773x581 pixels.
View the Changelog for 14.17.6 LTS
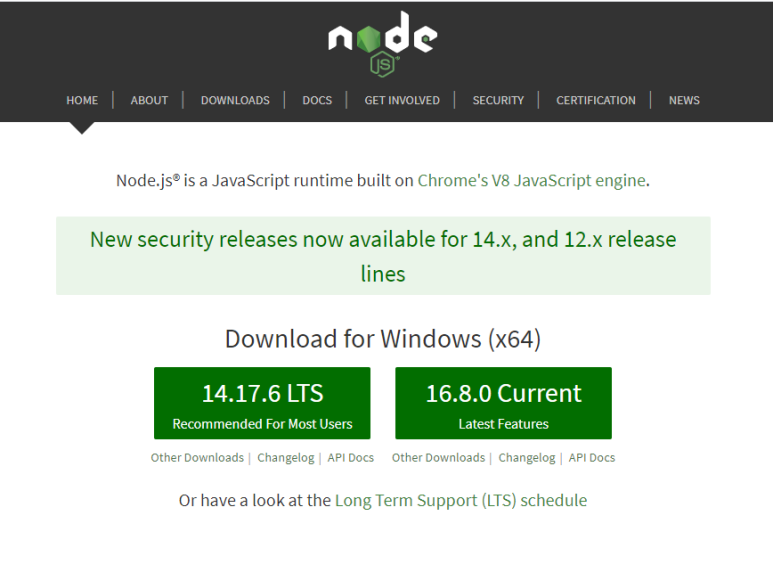click(x=285, y=458)
